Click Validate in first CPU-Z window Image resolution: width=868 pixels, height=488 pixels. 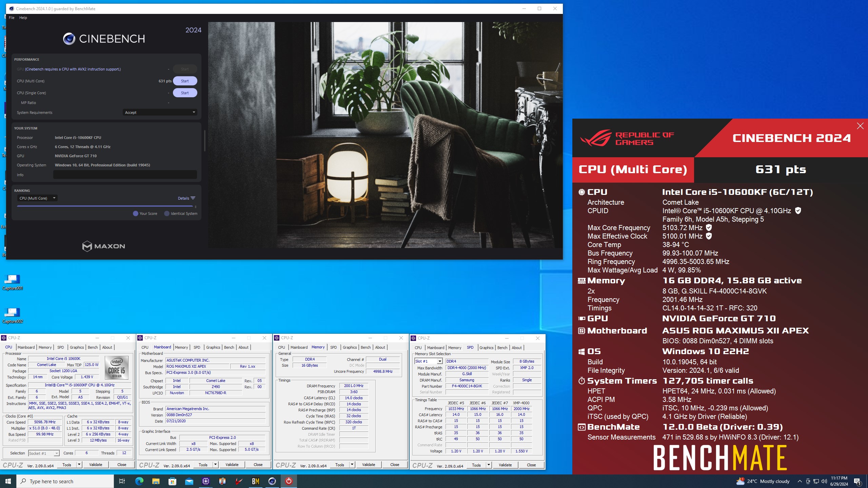pyautogui.click(x=96, y=465)
